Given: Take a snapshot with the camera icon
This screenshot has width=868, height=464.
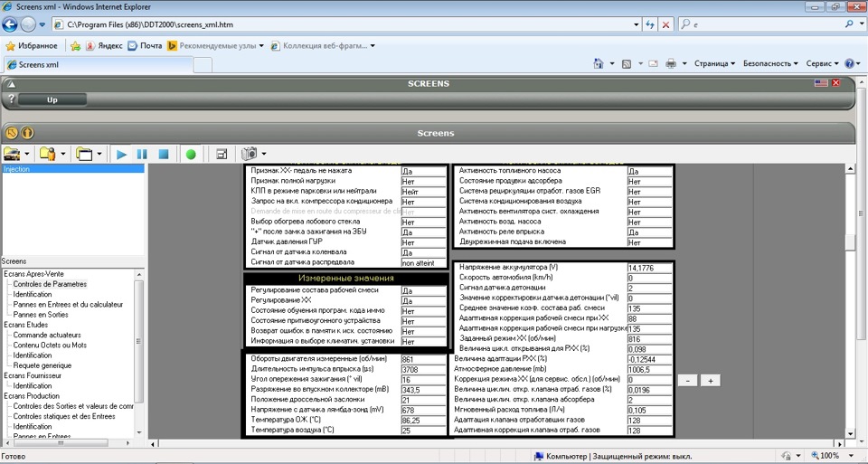Looking at the screenshot, I should pyautogui.click(x=250, y=154).
